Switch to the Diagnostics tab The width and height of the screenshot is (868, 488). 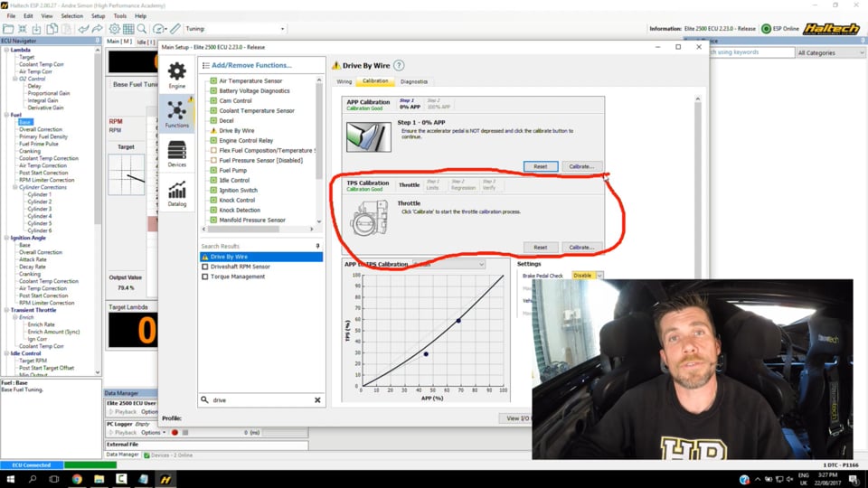[x=414, y=81]
